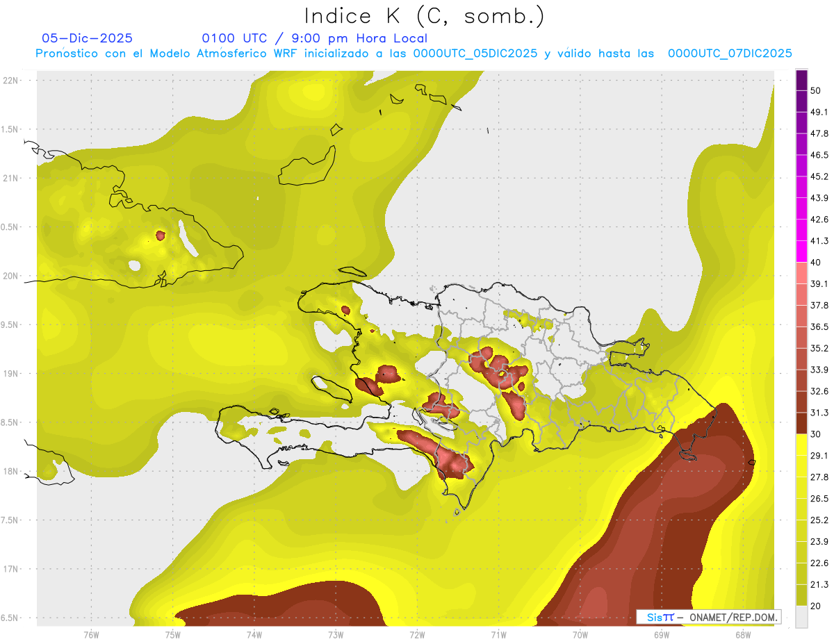Screen dimensions: 834x644
Task: Select the date text '05-Dic-2025'
Action: [x=87, y=38]
